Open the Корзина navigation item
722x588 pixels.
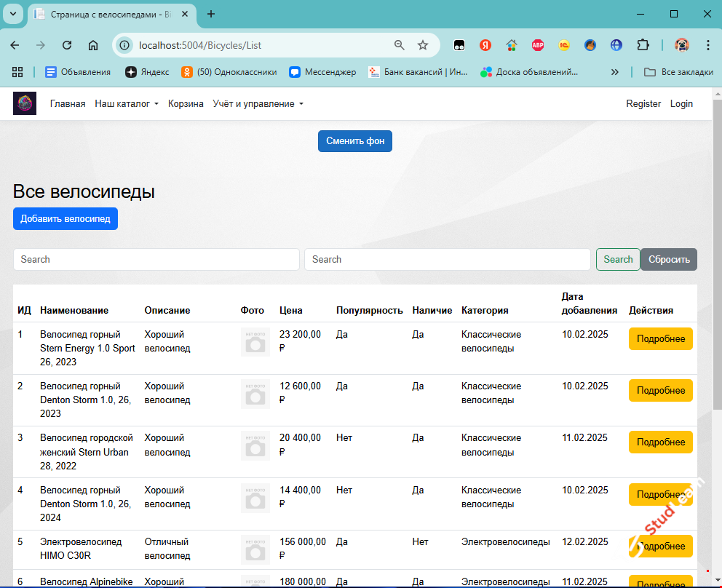click(186, 104)
